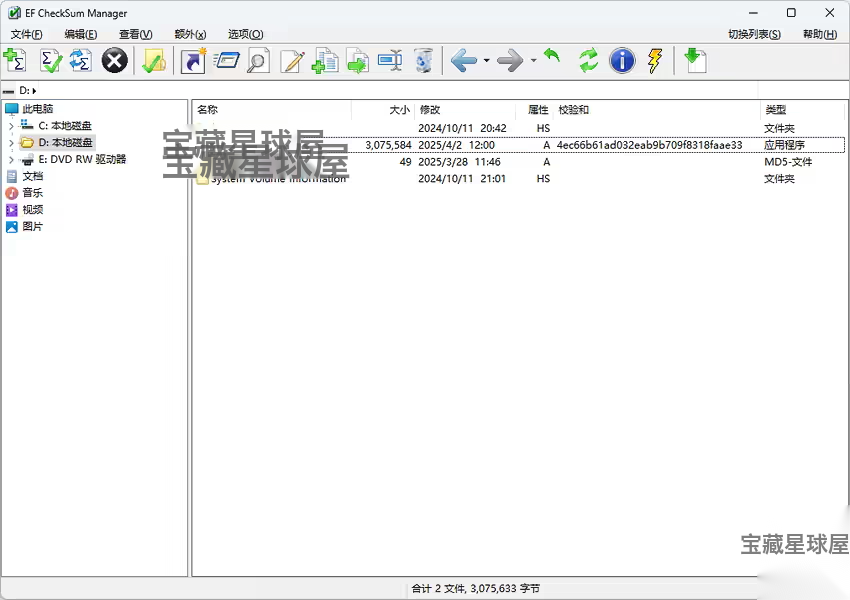Click the date 2024/10/11 21:01
Viewport: 850px width, 600px height.
pos(462,179)
